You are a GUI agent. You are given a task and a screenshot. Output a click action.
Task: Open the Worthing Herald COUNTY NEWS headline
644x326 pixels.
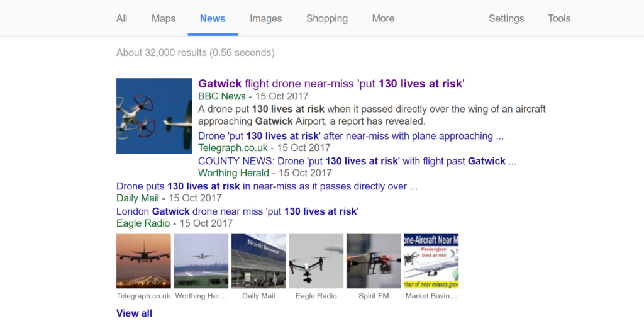[x=357, y=161]
